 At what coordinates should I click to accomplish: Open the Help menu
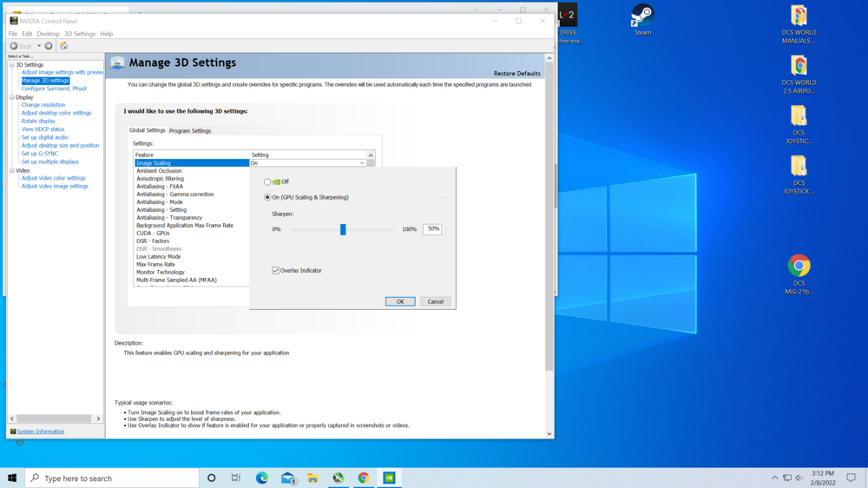click(106, 34)
